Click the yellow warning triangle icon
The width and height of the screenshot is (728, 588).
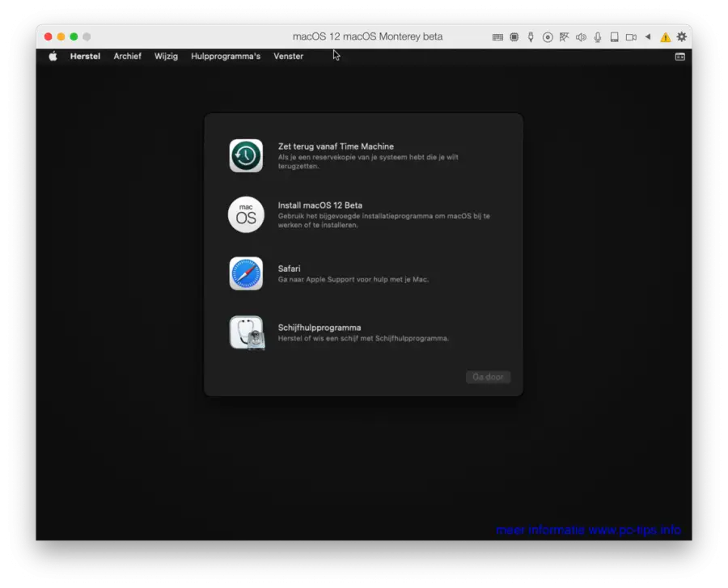[666, 37]
